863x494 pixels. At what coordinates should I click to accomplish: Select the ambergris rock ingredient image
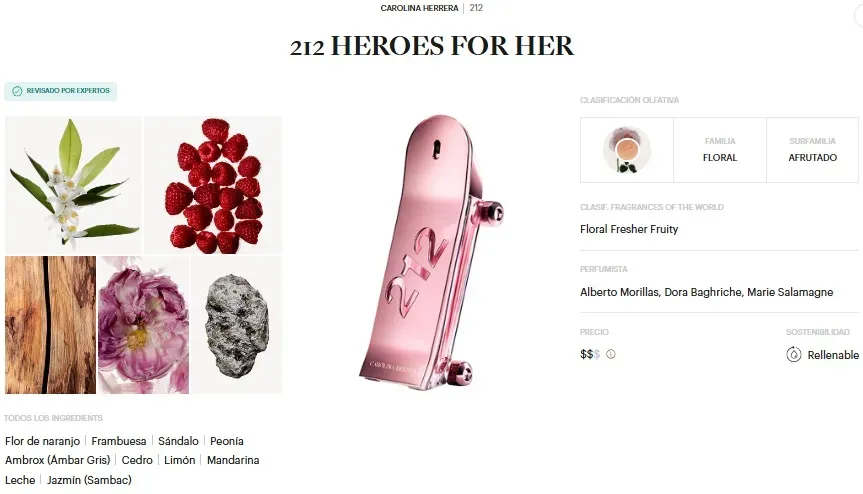pyautogui.click(x=237, y=325)
